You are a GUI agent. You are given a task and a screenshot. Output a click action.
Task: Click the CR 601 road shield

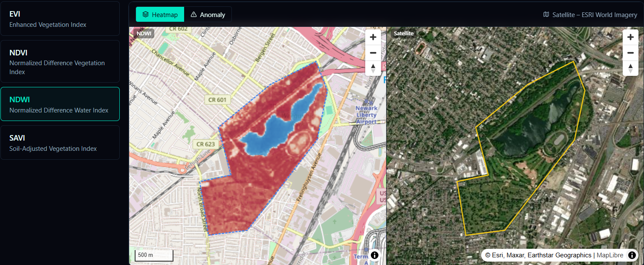(x=217, y=100)
